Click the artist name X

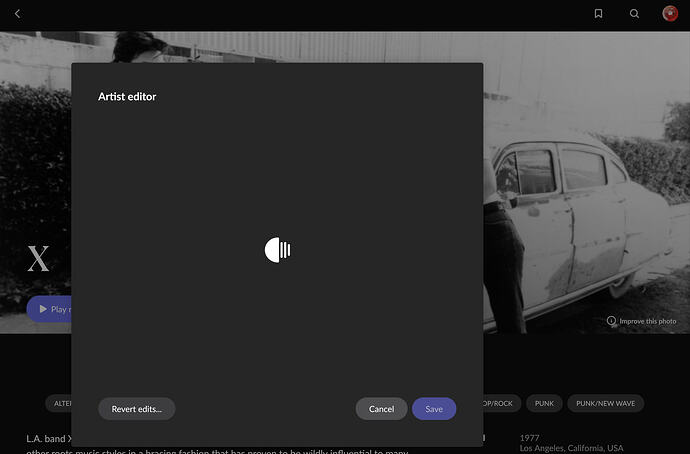[x=38, y=259]
